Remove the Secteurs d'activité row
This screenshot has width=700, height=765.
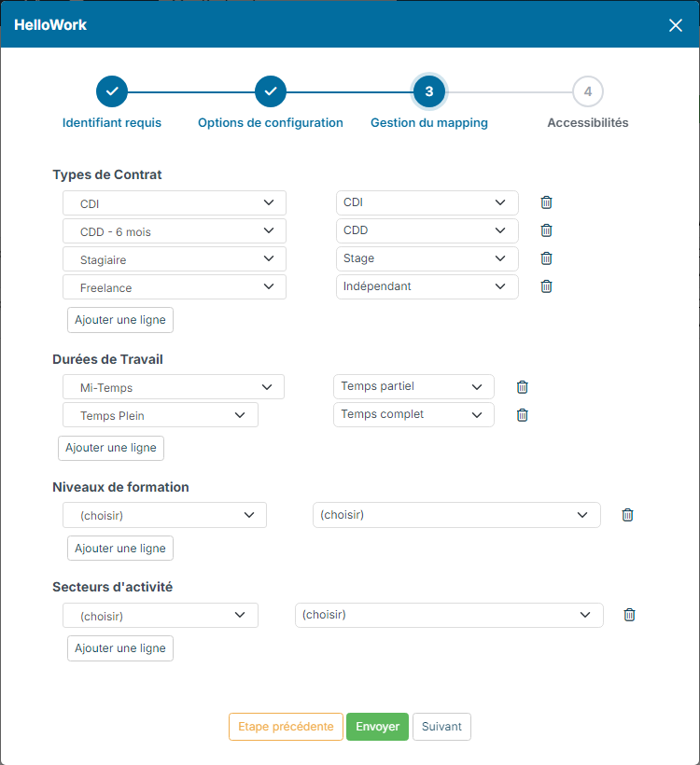630,615
